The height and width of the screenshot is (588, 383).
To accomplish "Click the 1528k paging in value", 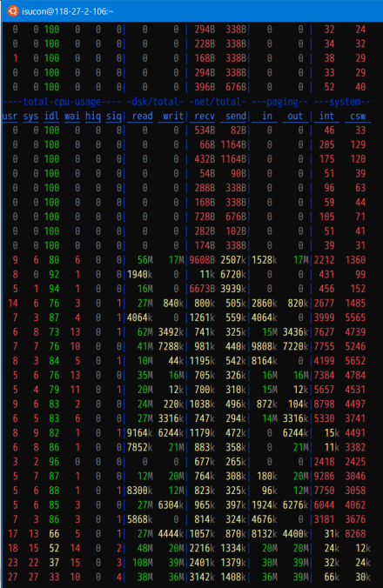I will 265,260.
